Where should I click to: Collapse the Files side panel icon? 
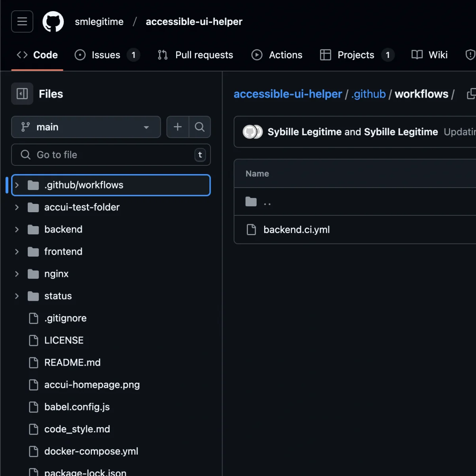click(x=22, y=94)
